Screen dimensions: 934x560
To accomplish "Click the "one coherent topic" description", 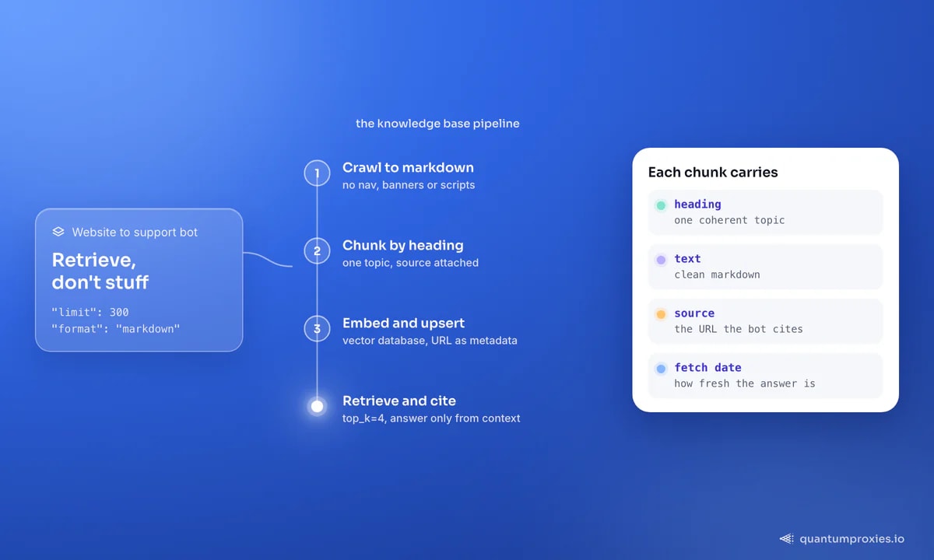I will (729, 220).
